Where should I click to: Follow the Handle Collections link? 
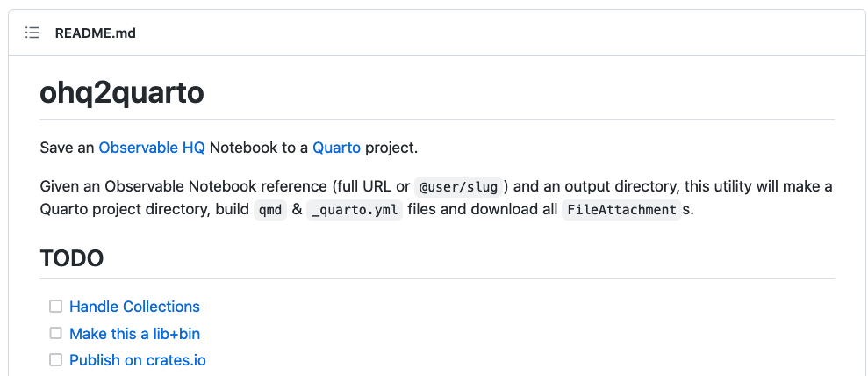[x=134, y=307]
